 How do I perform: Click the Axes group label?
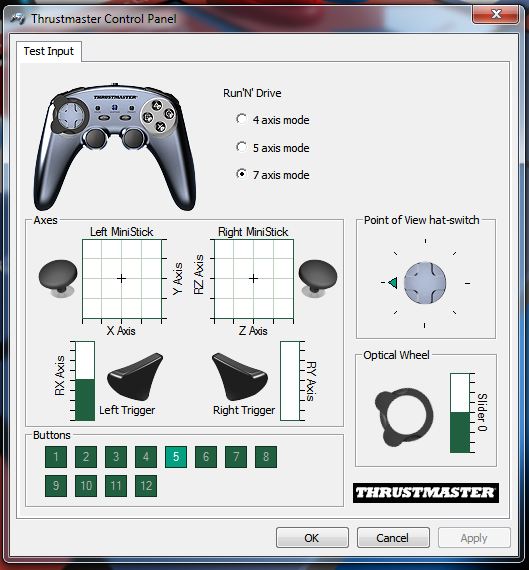[x=45, y=220]
